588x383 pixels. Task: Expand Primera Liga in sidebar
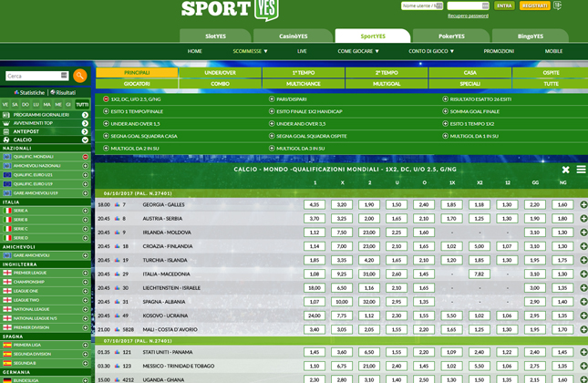85,345
